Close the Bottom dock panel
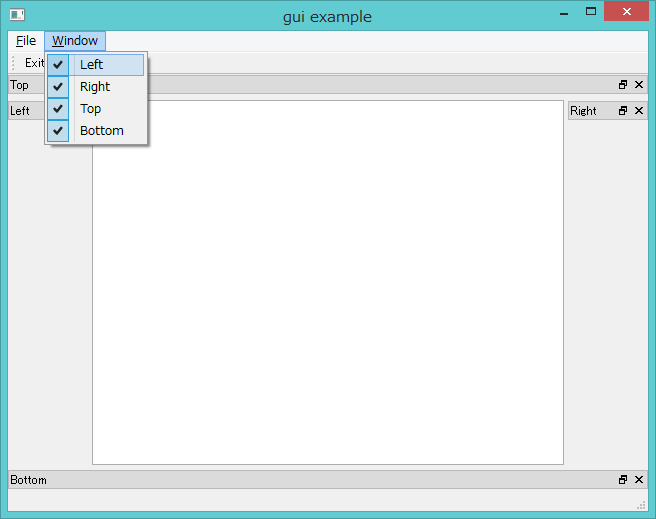The image size is (656, 519). [639, 480]
